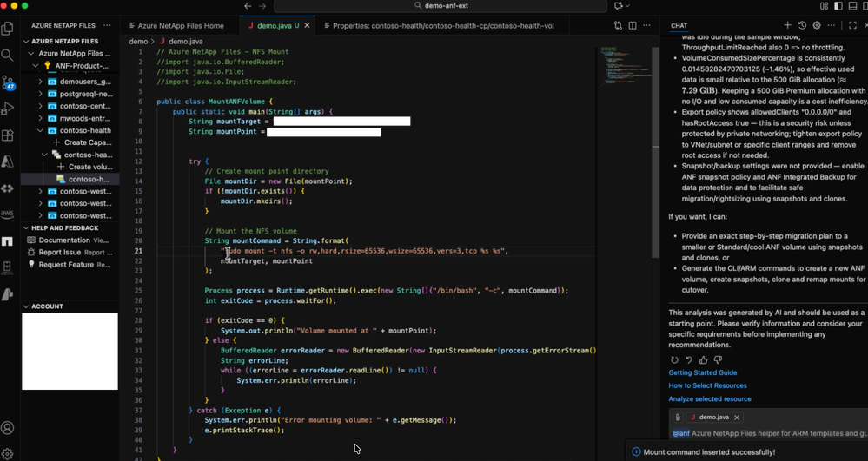868x461 pixels.
Task: Open the Getting Started Guide link
Action: (x=702, y=372)
